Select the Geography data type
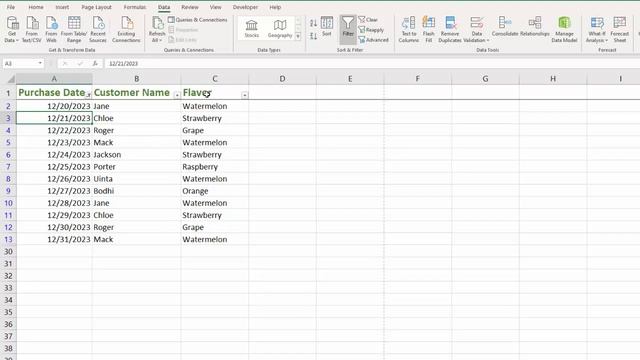The image size is (640, 360). [280, 29]
